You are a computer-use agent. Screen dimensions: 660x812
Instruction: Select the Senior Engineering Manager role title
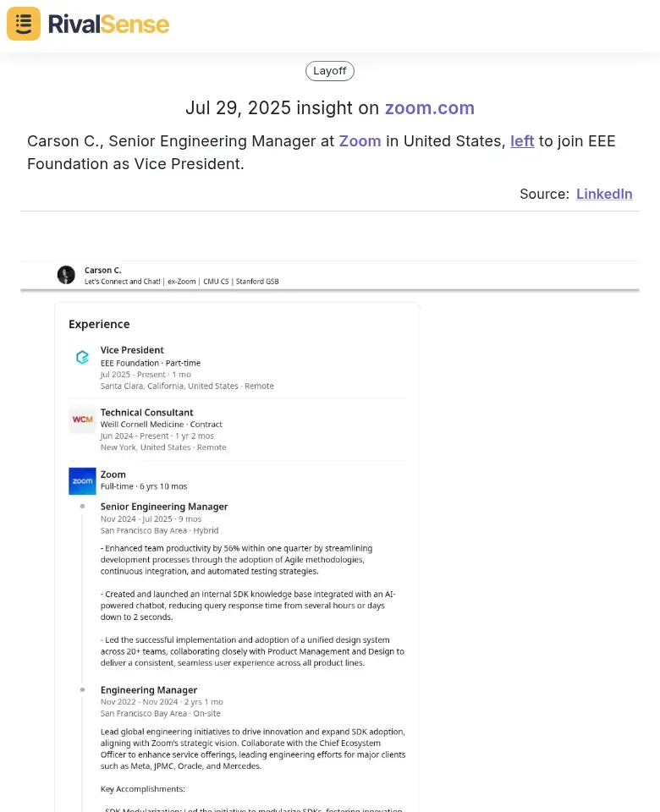coord(164,507)
